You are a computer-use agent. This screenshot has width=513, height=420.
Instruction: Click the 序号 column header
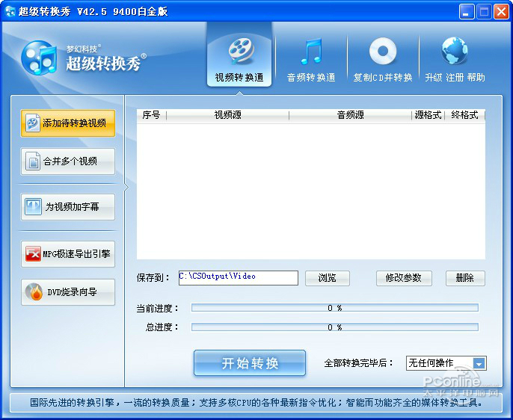(151, 115)
